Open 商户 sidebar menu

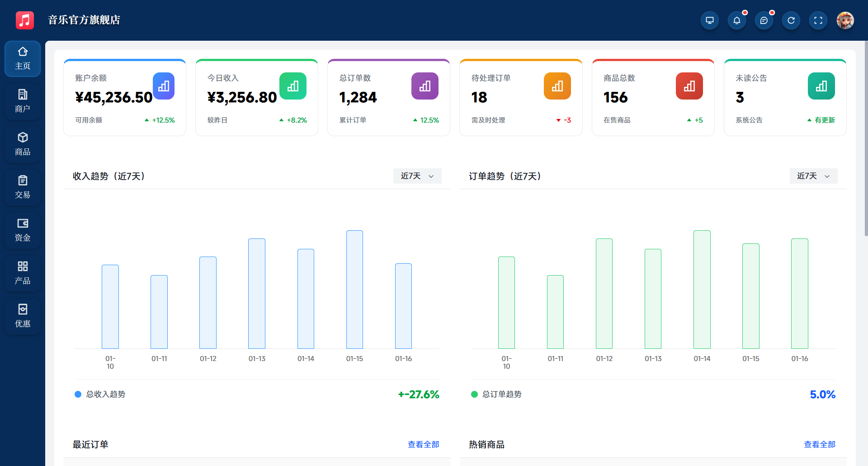(23, 101)
